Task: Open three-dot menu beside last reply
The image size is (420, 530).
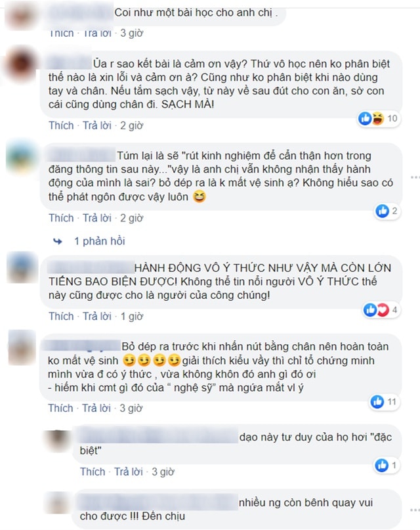Action: 415,510
